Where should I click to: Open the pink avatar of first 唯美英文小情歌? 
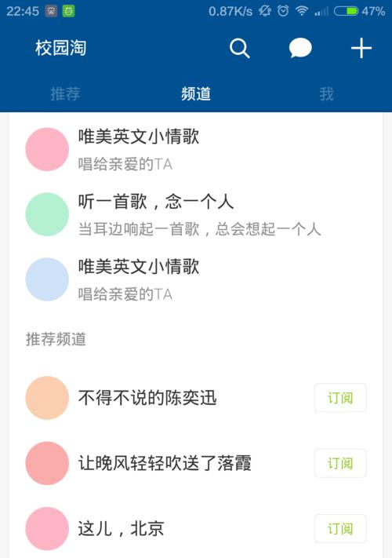click(47, 149)
